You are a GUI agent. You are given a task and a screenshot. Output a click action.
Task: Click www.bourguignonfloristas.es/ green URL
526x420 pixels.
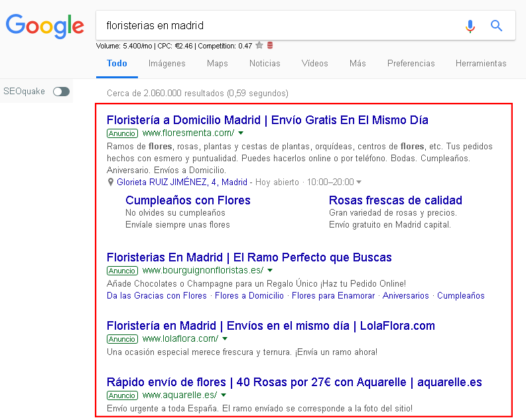[203, 271]
